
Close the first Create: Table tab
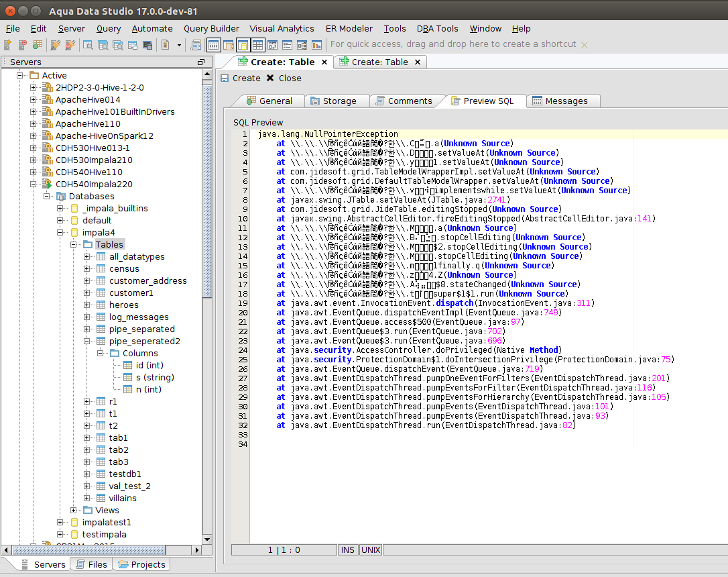point(324,62)
